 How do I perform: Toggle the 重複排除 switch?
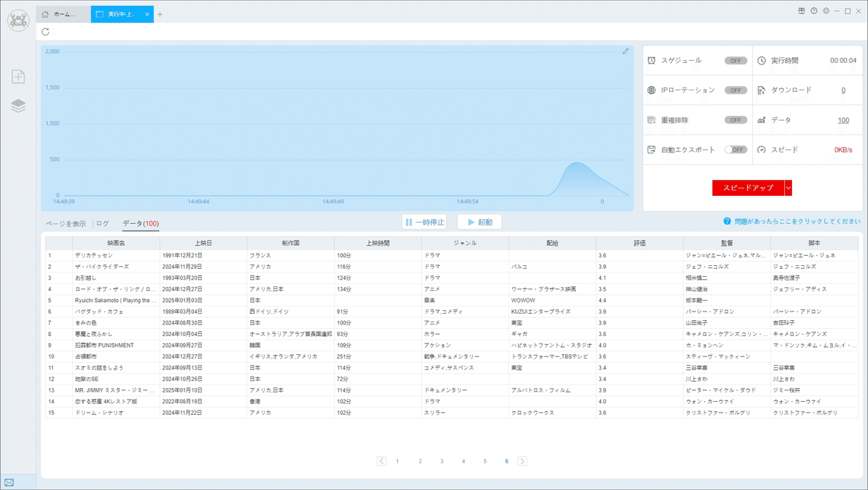coord(736,120)
